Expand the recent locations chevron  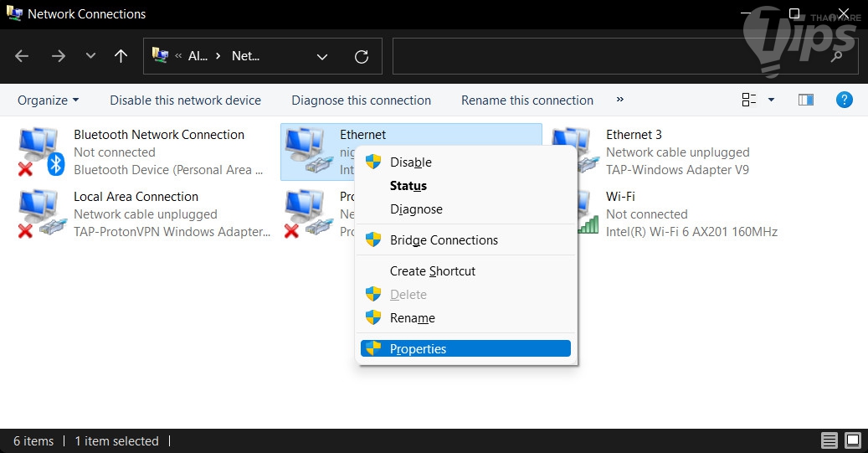(90, 56)
